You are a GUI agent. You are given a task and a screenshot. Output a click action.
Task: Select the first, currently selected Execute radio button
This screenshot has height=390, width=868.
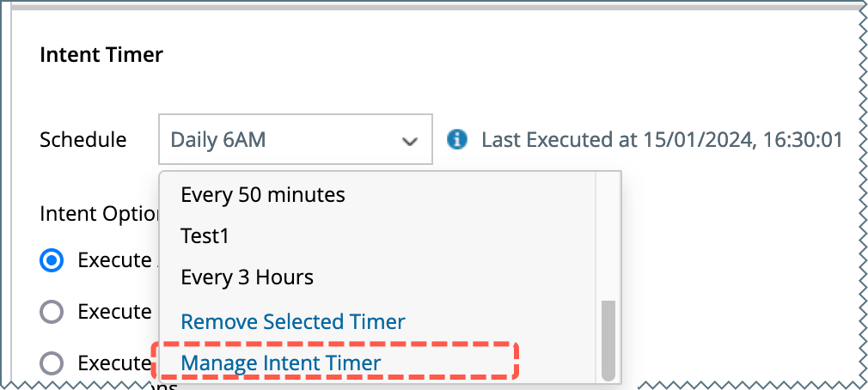click(52, 260)
